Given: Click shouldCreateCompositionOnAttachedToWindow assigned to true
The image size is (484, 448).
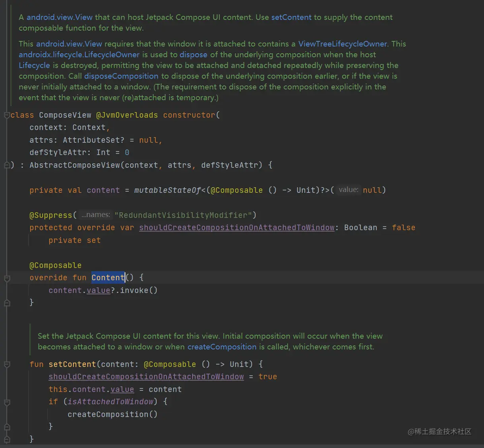Looking at the screenshot, I should click(146, 377).
